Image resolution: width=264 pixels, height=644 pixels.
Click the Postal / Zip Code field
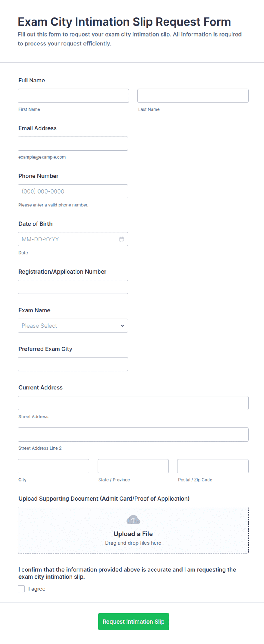(x=213, y=466)
